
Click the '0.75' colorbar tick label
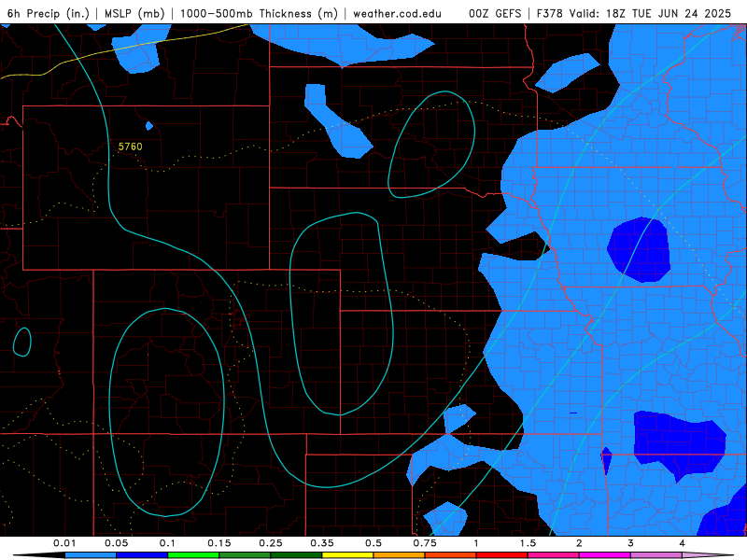[425, 543]
